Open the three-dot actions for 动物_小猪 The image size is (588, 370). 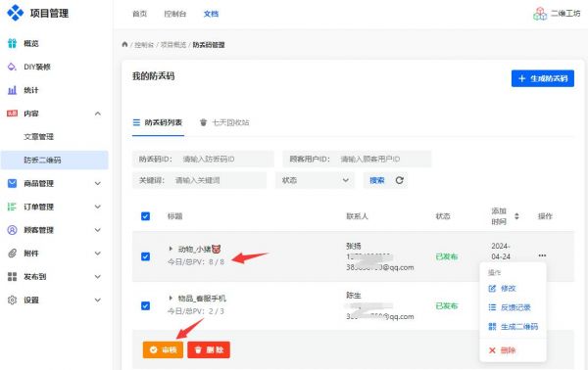point(542,255)
